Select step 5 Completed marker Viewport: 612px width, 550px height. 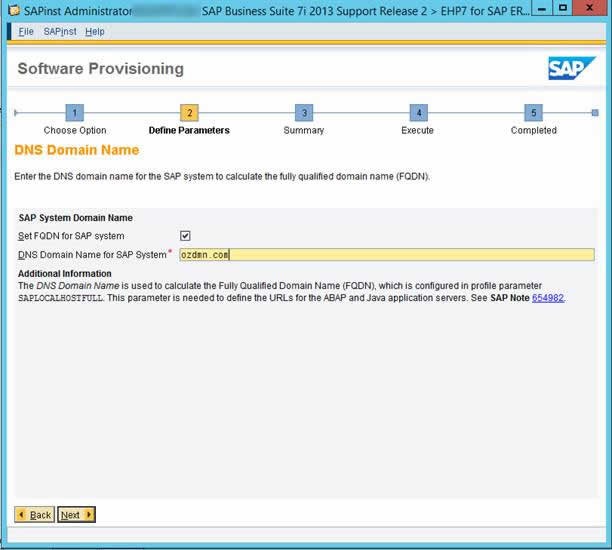click(533, 113)
